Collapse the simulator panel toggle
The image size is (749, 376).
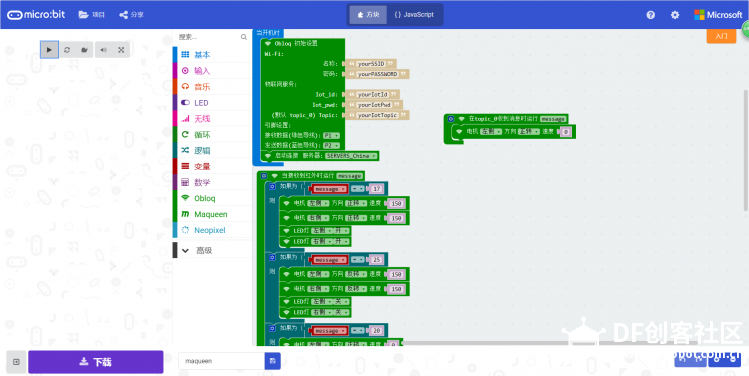pyautogui.click(x=16, y=362)
